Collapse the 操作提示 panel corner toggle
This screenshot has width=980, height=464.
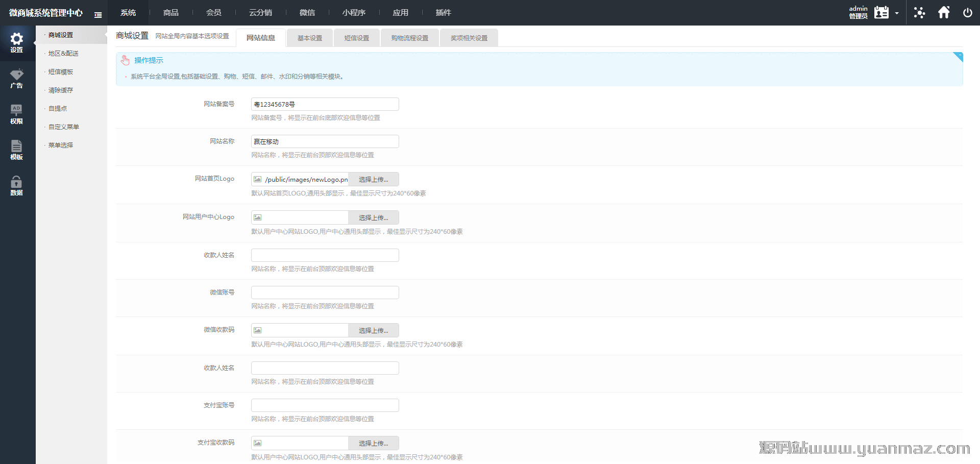tap(958, 56)
